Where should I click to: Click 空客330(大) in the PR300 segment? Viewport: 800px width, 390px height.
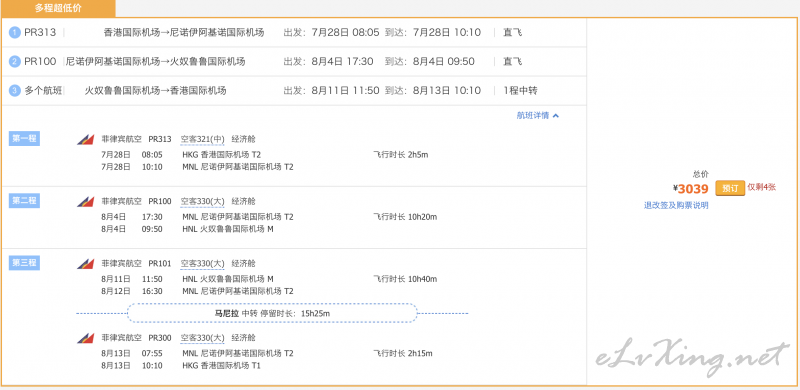point(203,338)
